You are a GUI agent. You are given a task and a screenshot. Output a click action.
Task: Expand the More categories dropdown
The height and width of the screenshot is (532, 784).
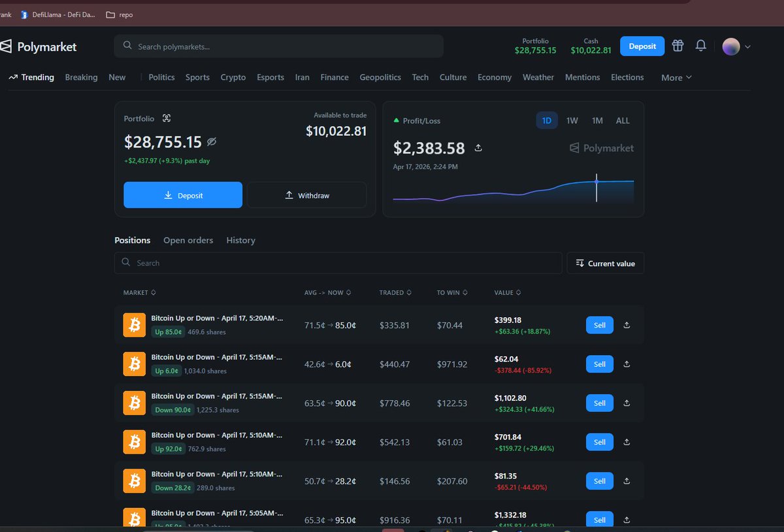click(x=676, y=78)
